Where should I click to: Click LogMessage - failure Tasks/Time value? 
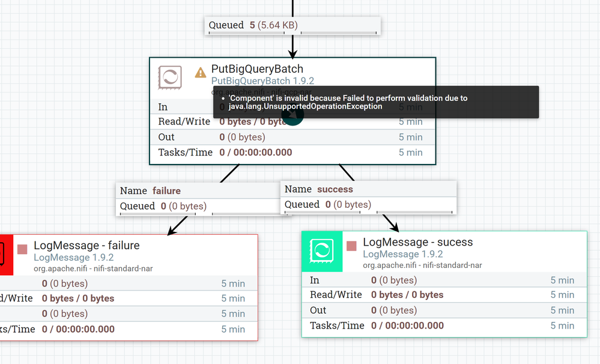78,329
